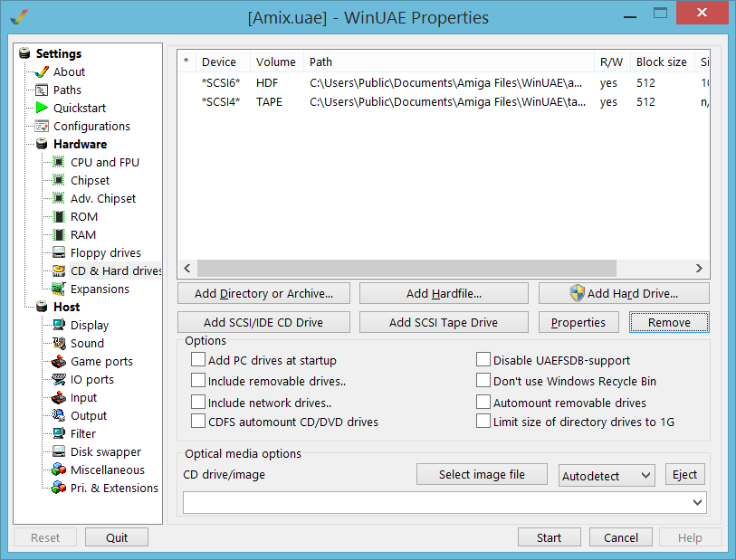Click the CD & Hard drives icon
This screenshot has height=560, width=736.
[x=59, y=271]
